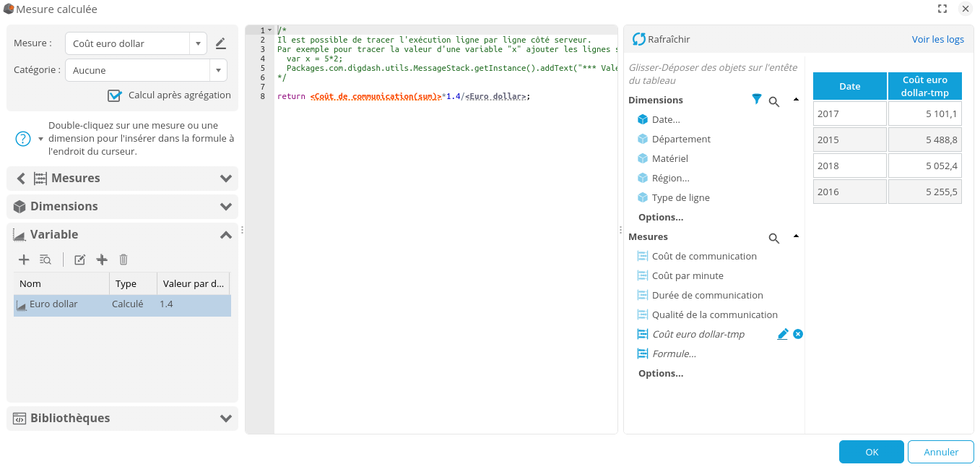The height and width of the screenshot is (467, 980).
Task: Click the help question mark icon
Action: pos(23,138)
